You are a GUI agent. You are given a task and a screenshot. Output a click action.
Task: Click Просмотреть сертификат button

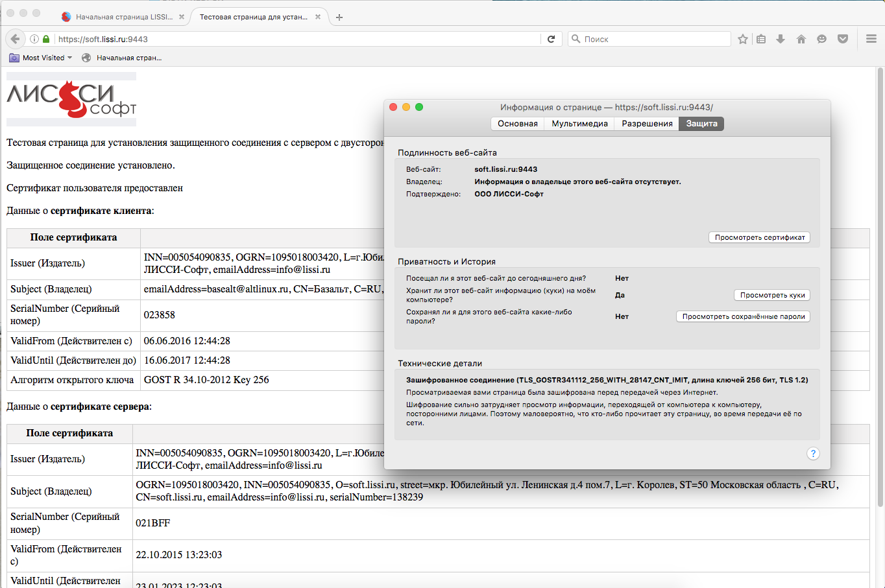point(759,238)
